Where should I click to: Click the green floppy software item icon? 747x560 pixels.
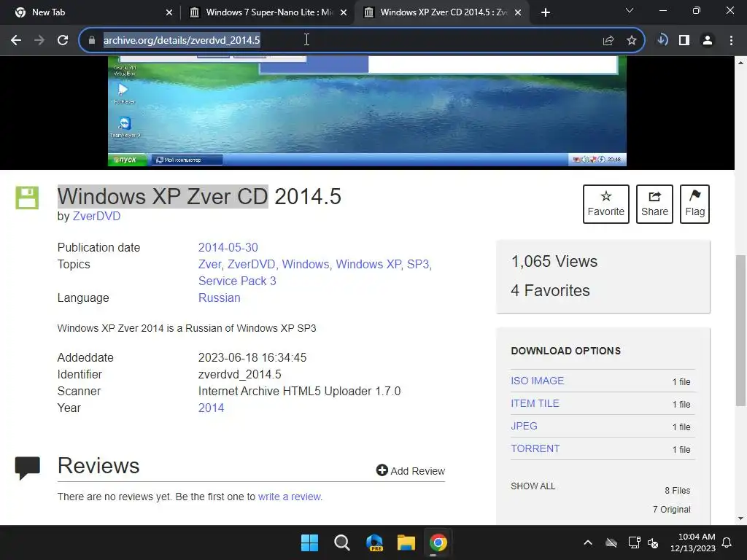point(27,198)
